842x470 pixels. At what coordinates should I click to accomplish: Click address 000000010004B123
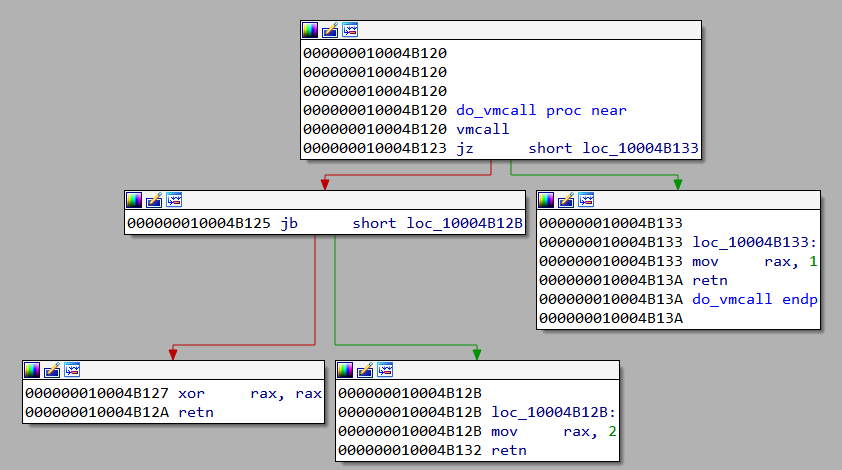[x=375, y=148]
